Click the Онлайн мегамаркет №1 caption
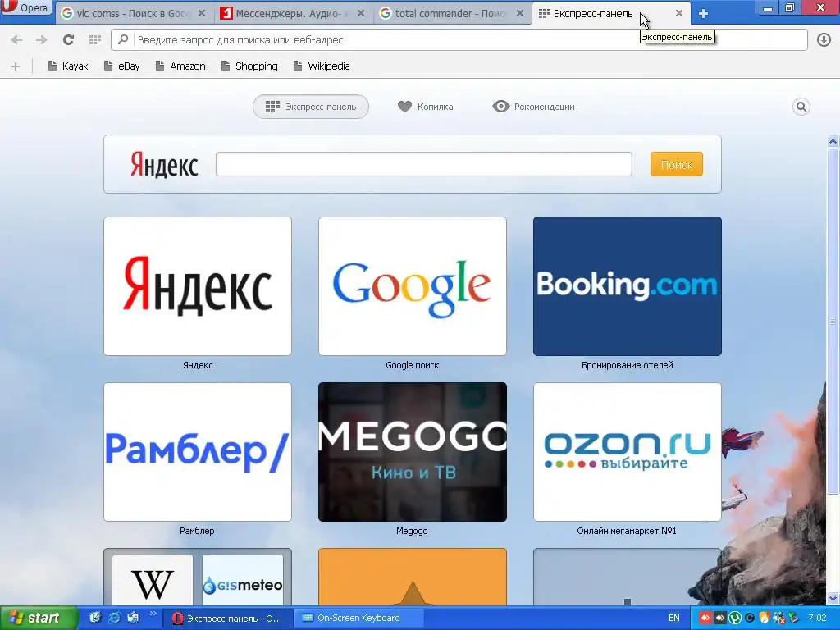 [x=627, y=531]
